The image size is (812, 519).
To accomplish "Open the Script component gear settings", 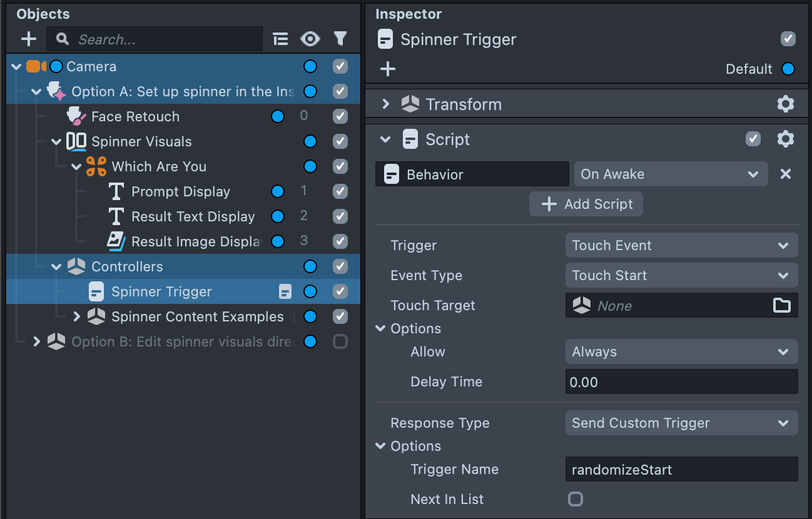I will click(785, 139).
